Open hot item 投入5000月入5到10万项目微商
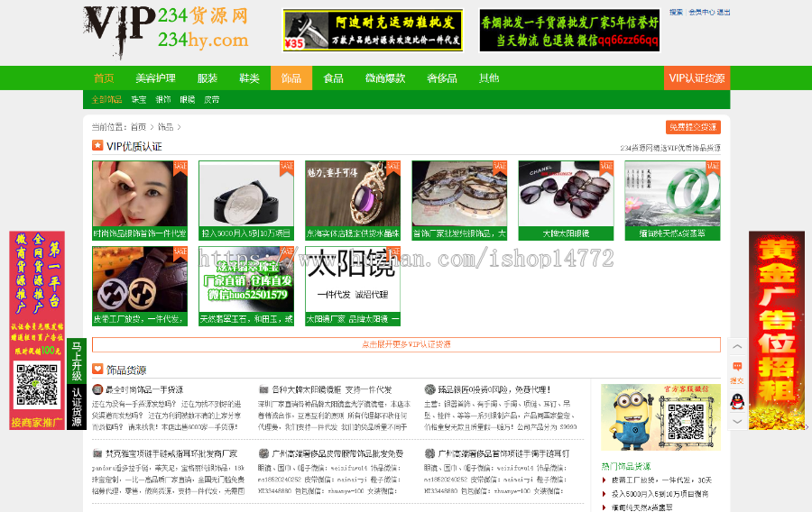This screenshot has width=812, height=512. (660, 494)
